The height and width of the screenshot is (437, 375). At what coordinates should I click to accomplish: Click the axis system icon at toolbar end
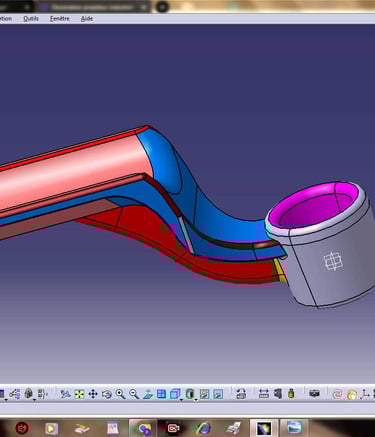point(365,394)
